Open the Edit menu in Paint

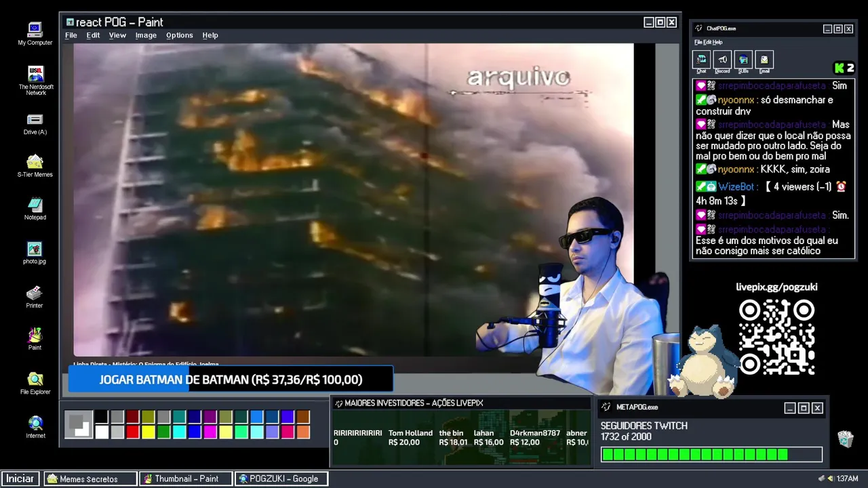point(93,35)
